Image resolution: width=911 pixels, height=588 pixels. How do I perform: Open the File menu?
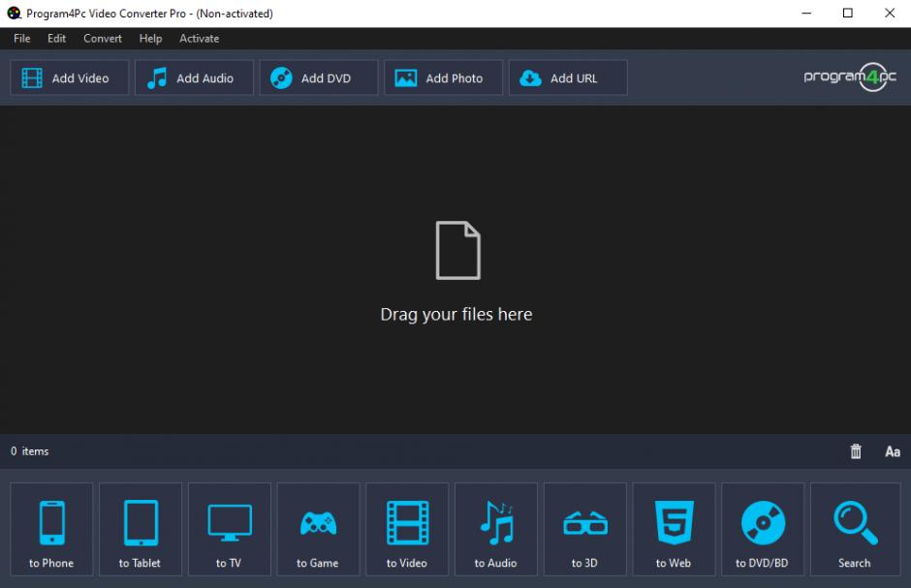(x=22, y=39)
